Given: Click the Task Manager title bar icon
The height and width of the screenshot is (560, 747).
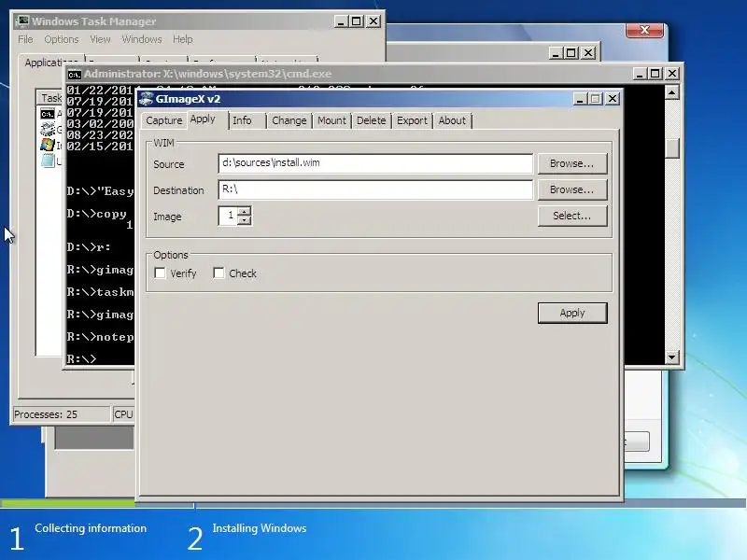Looking at the screenshot, I should [x=21, y=21].
